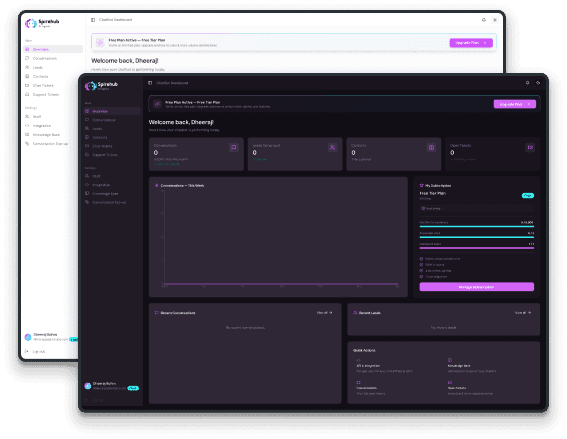Click the Spirehub logo in dark window
The image size is (567, 439).
coord(102,86)
